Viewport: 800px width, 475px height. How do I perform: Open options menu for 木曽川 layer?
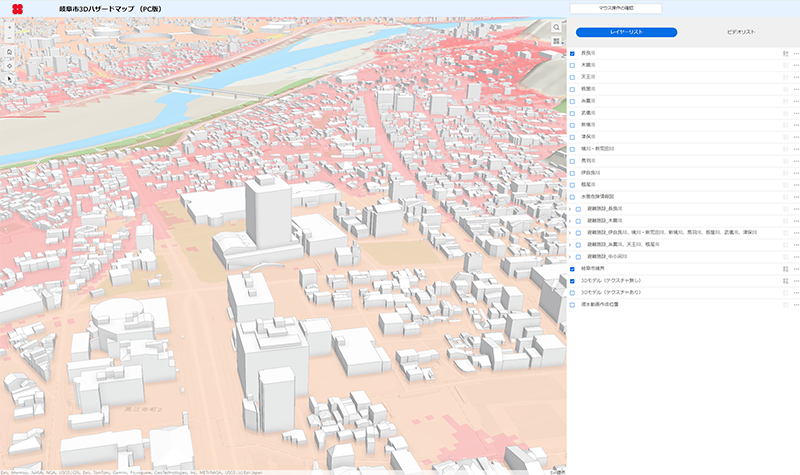[796, 65]
